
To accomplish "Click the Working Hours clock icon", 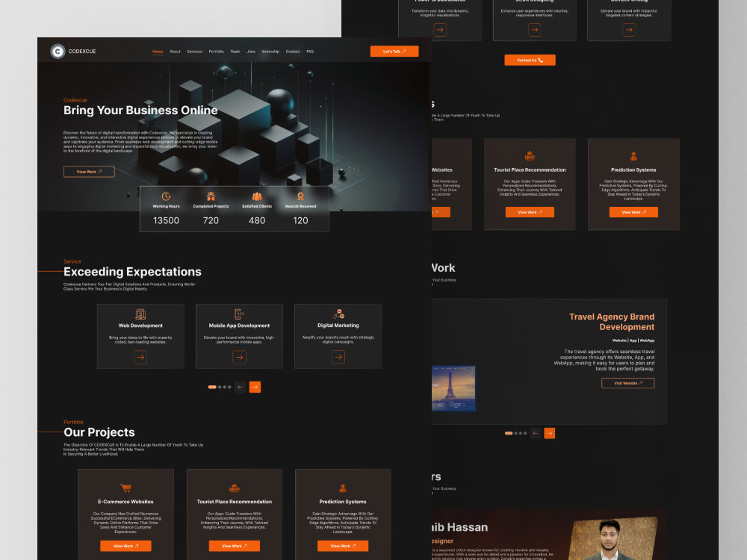I will [x=166, y=196].
